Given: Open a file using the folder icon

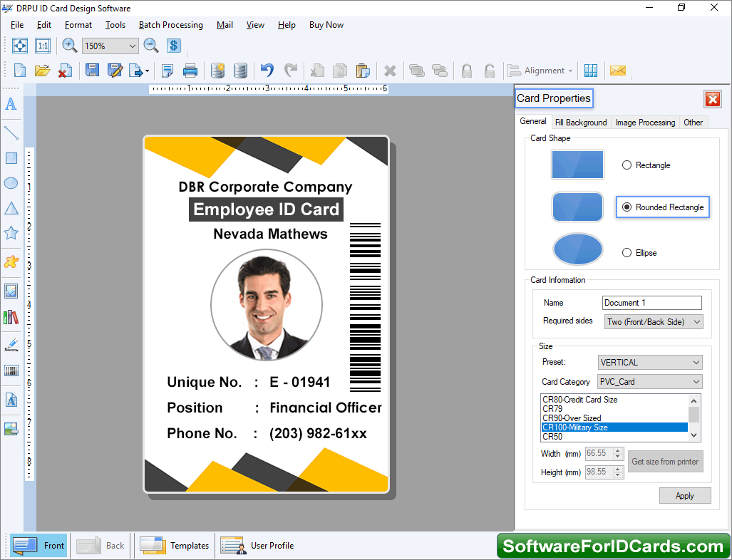Looking at the screenshot, I should tap(42, 71).
